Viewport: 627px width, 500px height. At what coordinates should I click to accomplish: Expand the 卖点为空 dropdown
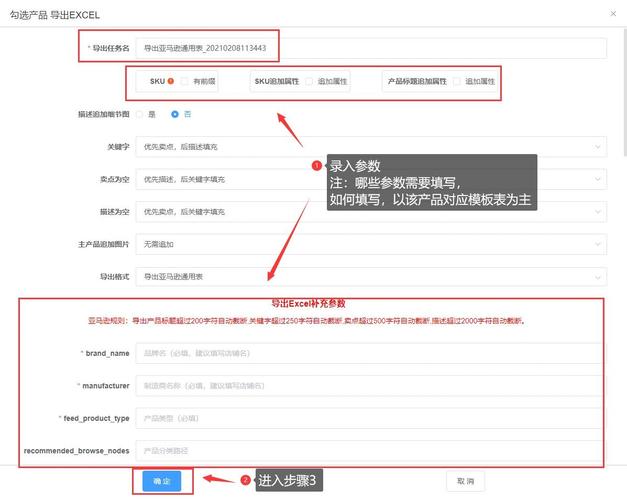(370, 179)
